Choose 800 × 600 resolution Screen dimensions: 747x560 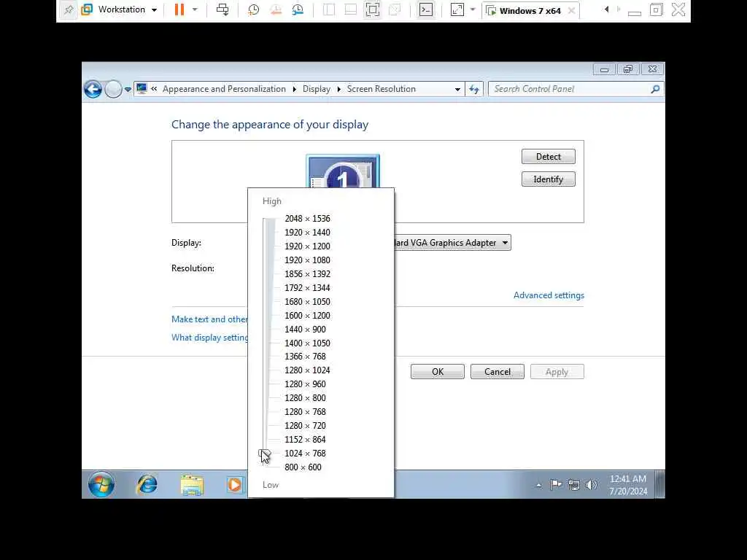pyautogui.click(x=303, y=467)
